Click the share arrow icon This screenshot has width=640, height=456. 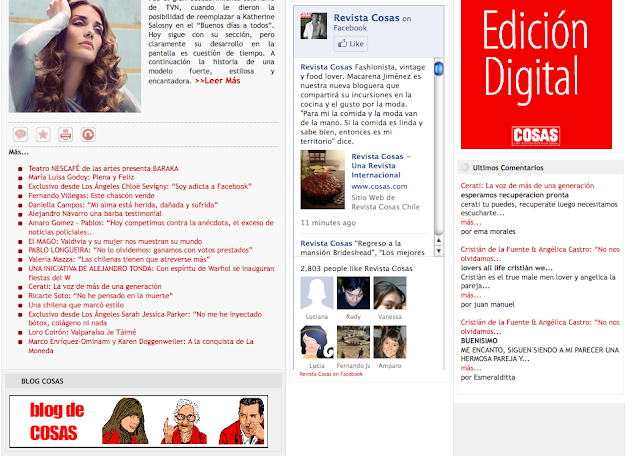point(88,134)
